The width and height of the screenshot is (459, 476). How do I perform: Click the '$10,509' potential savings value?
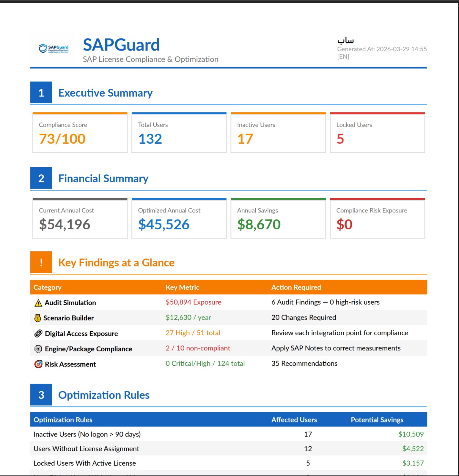(411, 434)
